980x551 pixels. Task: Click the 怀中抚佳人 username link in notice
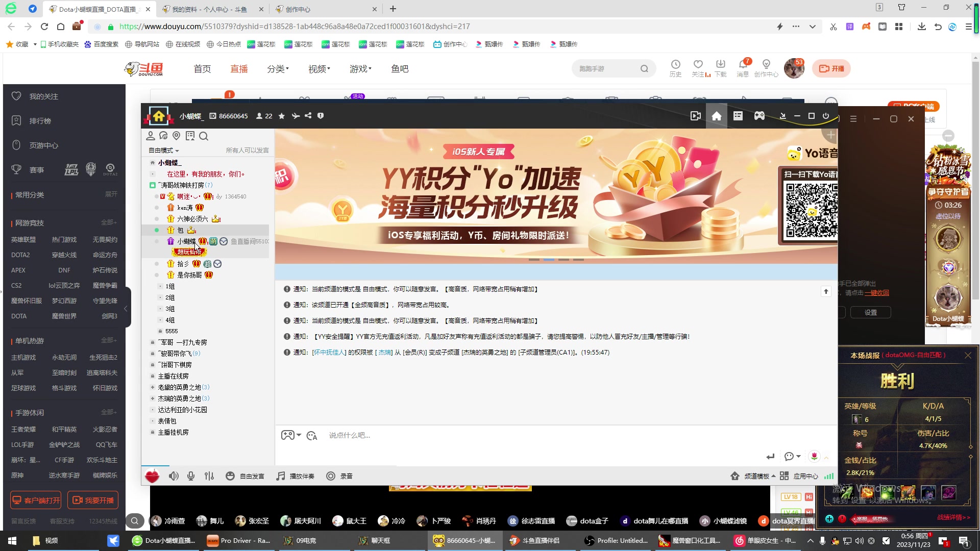pos(329,353)
